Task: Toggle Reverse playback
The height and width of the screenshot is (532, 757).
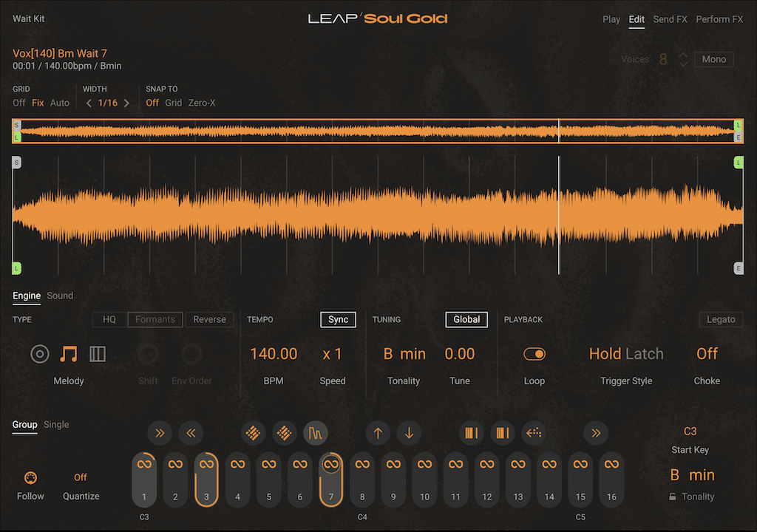Action: click(209, 320)
